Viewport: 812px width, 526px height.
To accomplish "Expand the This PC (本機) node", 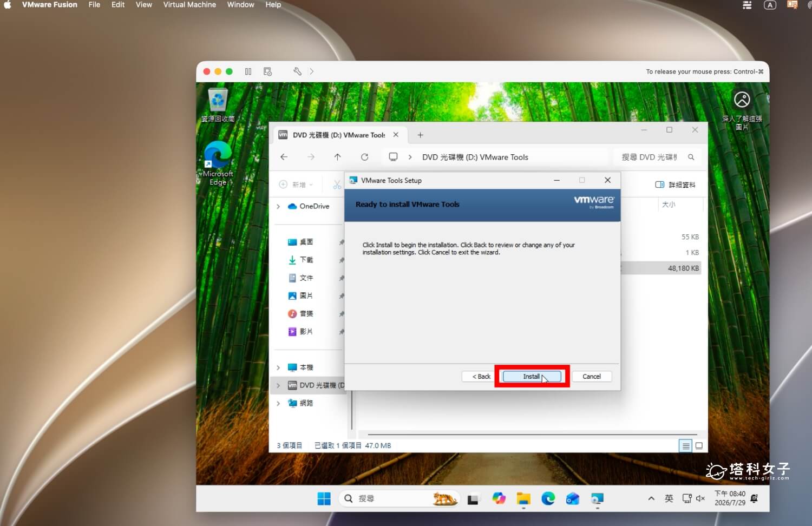I will coord(278,367).
